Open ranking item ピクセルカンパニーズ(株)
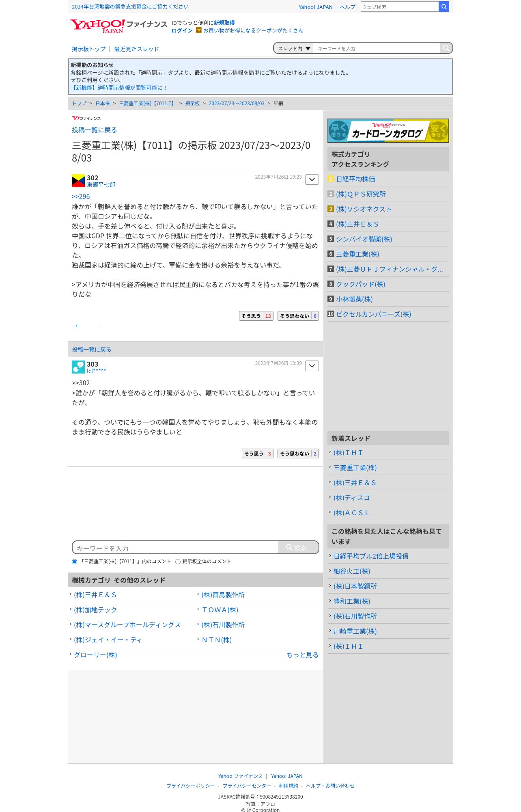The image size is (521, 812). (373, 314)
